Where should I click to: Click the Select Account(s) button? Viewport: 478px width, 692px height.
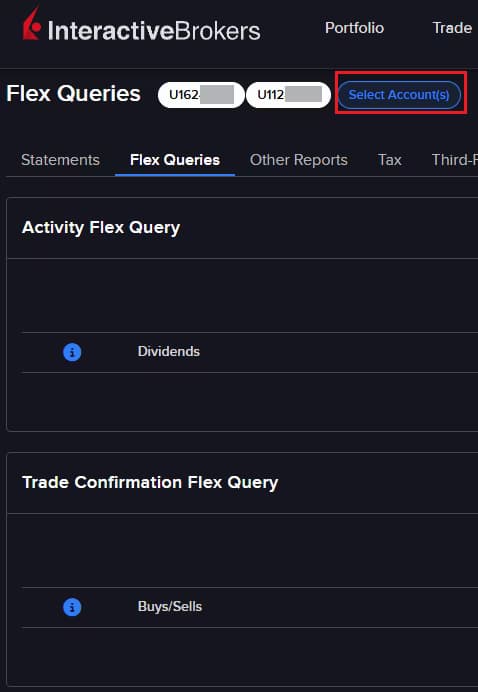point(399,95)
